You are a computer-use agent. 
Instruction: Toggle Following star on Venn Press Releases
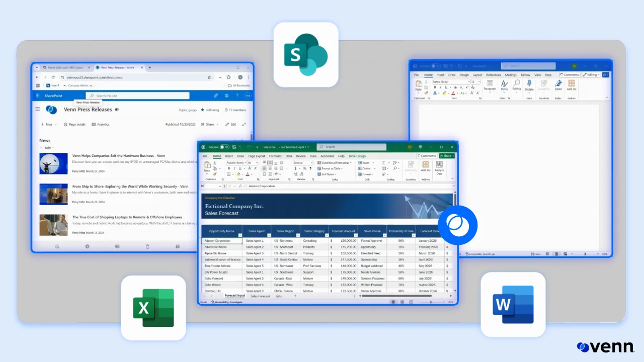click(x=203, y=110)
